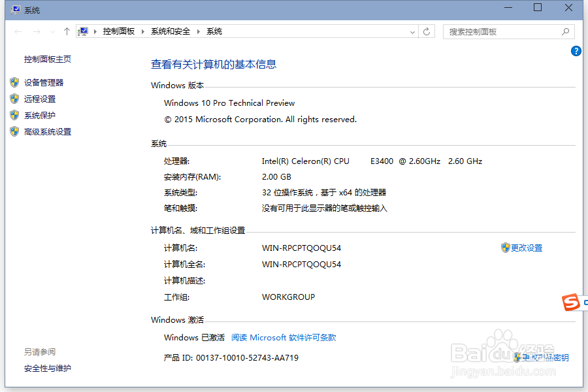The width and height of the screenshot is (588, 392).
Task: Minimize the 系统 window
Action: pos(508,8)
